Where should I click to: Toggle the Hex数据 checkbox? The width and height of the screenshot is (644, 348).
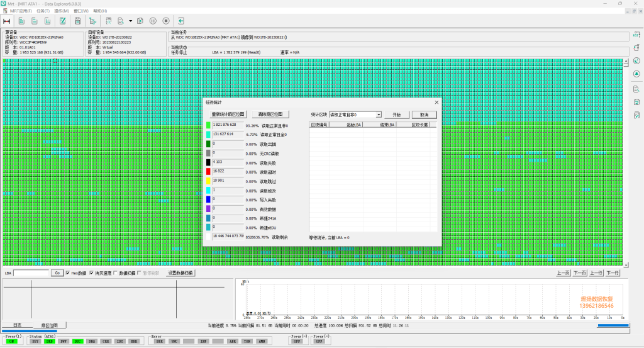(x=68, y=273)
